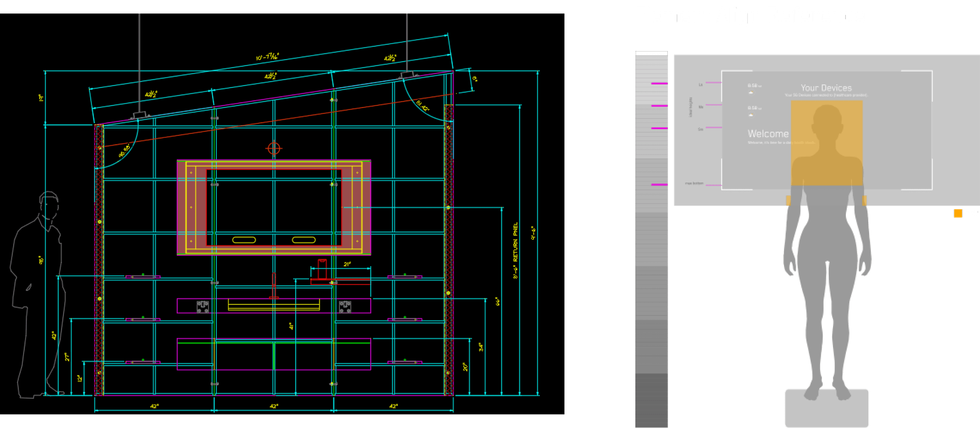Click the left yellow oval slot in frame
This screenshot has height=428, width=980.
pyautogui.click(x=244, y=240)
